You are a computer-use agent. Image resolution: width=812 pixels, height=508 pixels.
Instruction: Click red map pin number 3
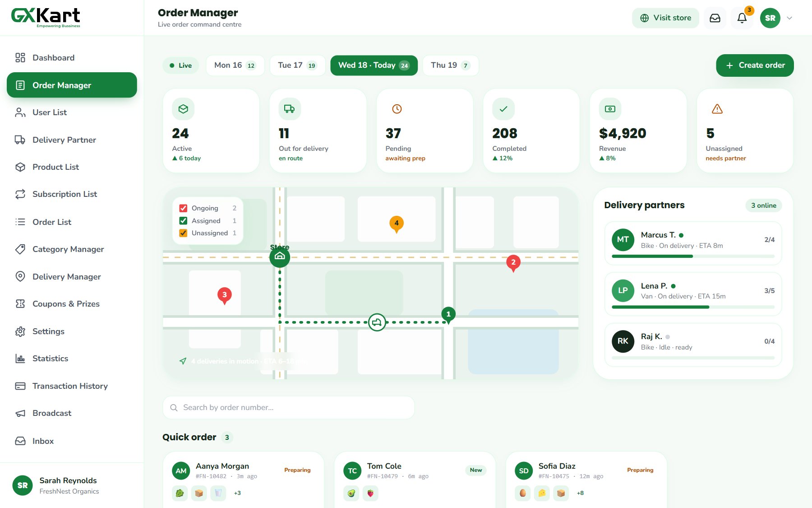click(225, 296)
